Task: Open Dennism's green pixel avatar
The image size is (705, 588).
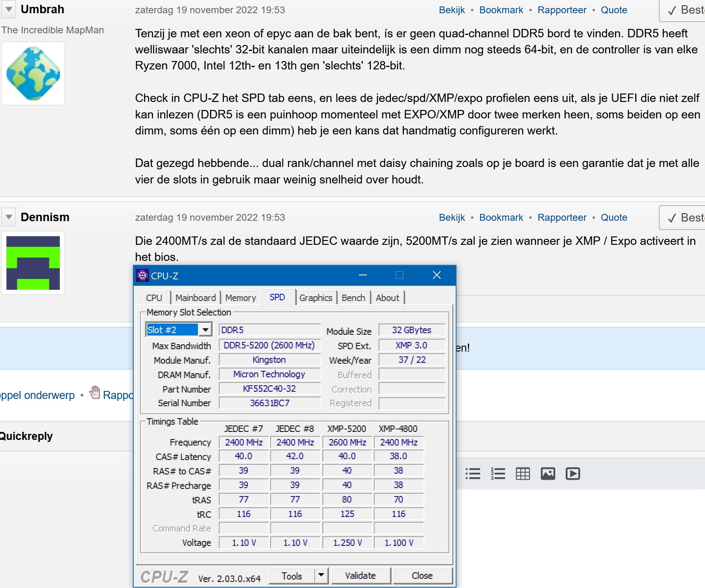Action: (33, 263)
